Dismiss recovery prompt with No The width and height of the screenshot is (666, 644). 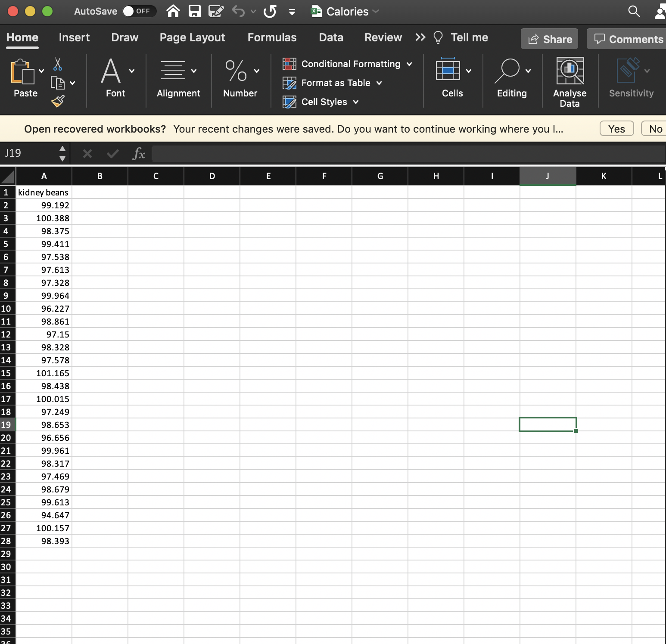coord(655,128)
